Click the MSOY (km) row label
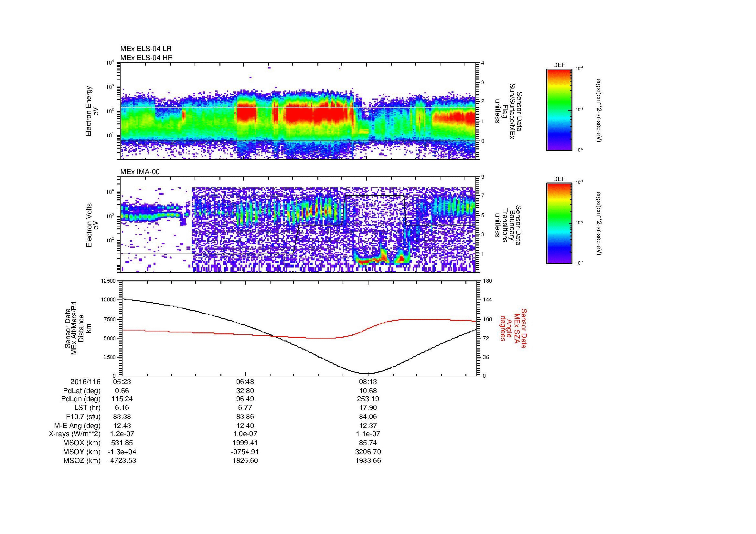Viewport: 756px width, 534px height. pyautogui.click(x=82, y=452)
